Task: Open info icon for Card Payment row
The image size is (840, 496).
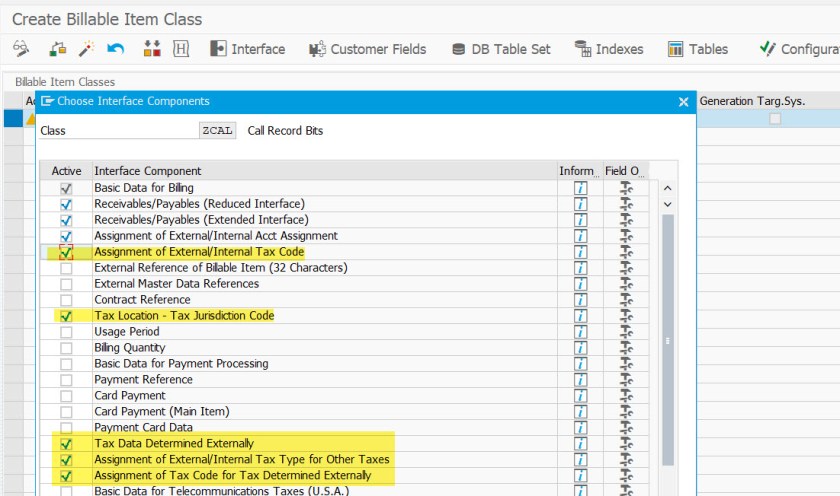Action: 580,396
